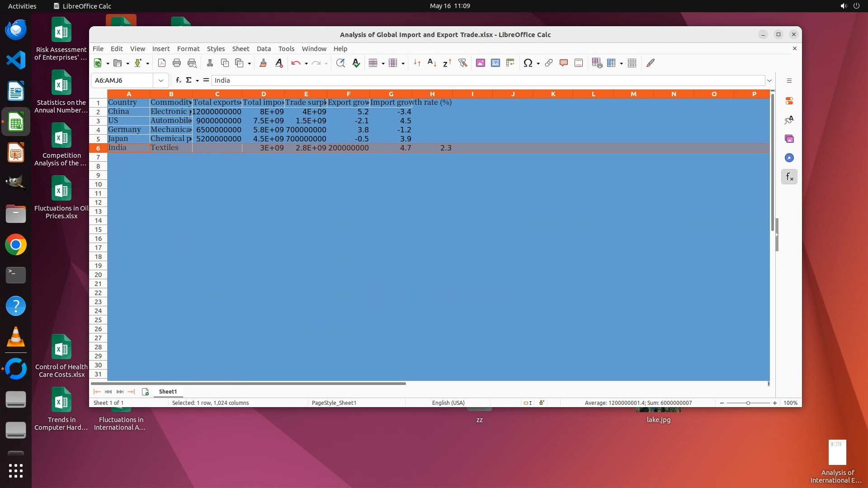
Task: Expand the Name Box dropdown
Action: [160, 80]
